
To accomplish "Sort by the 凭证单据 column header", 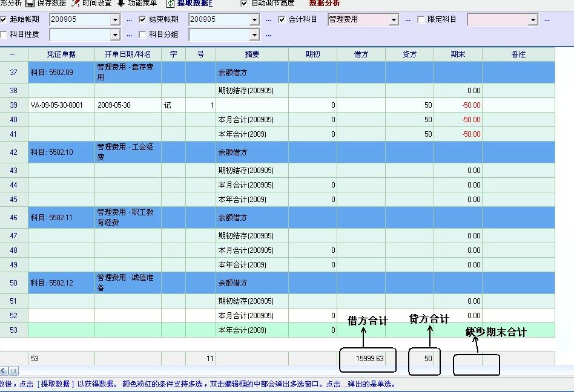I will [61, 54].
